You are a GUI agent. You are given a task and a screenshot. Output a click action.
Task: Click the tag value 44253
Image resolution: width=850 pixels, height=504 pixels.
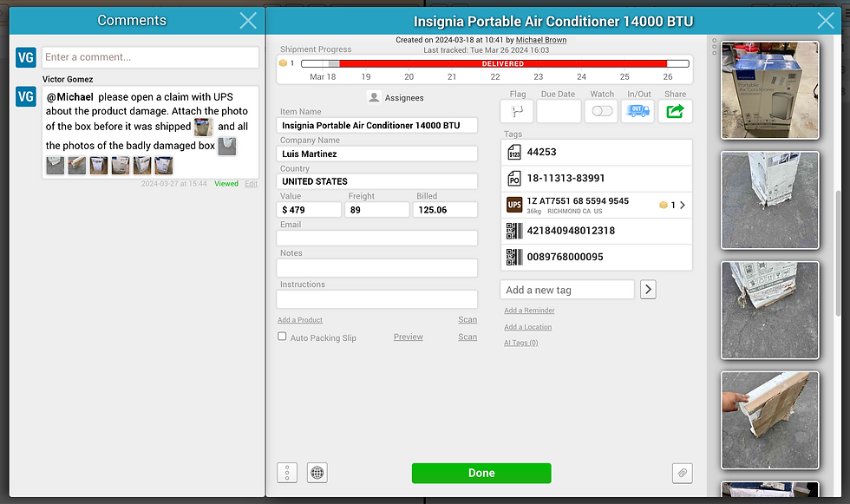(x=541, y=153)
